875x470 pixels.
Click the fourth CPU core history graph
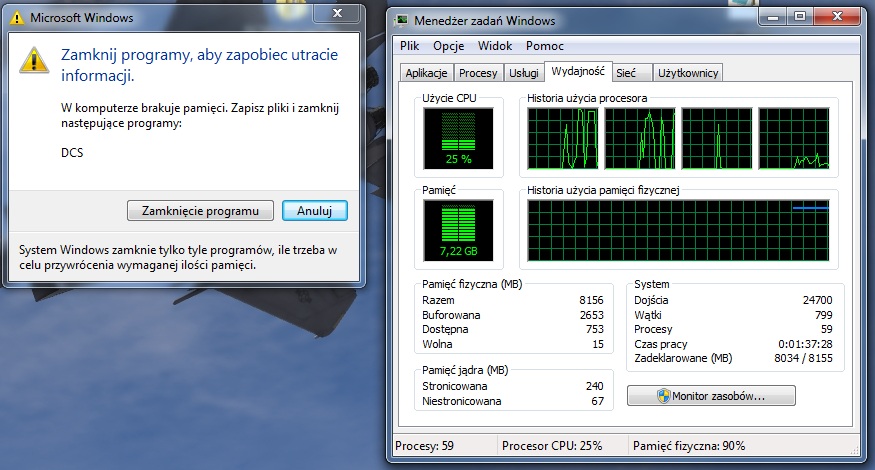(794, 138)
